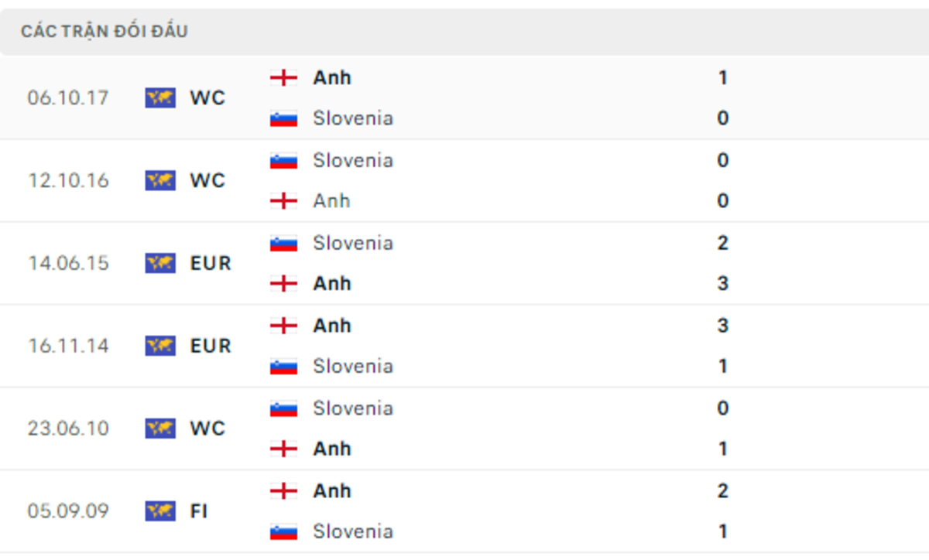This screenshot has width=929, height=560.
Task: Open the match dated 12.10.16
Action: [x=464, y=181]
